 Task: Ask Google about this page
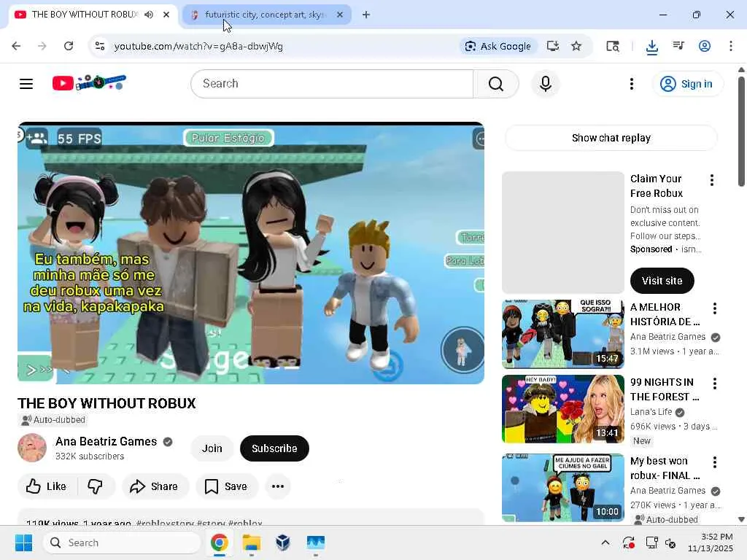[x=498, y=46]
